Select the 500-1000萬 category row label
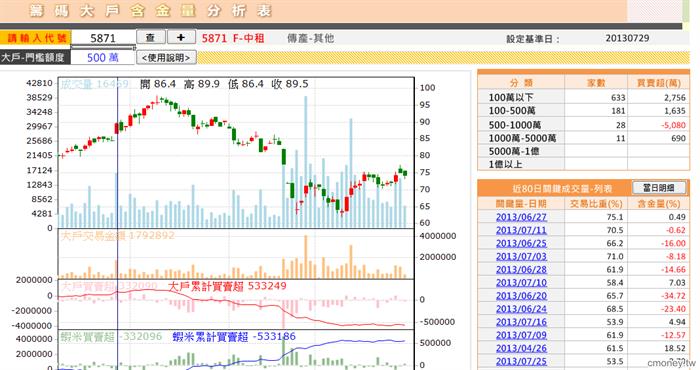The height and width of the screenshot is (370, 700). 514,125
